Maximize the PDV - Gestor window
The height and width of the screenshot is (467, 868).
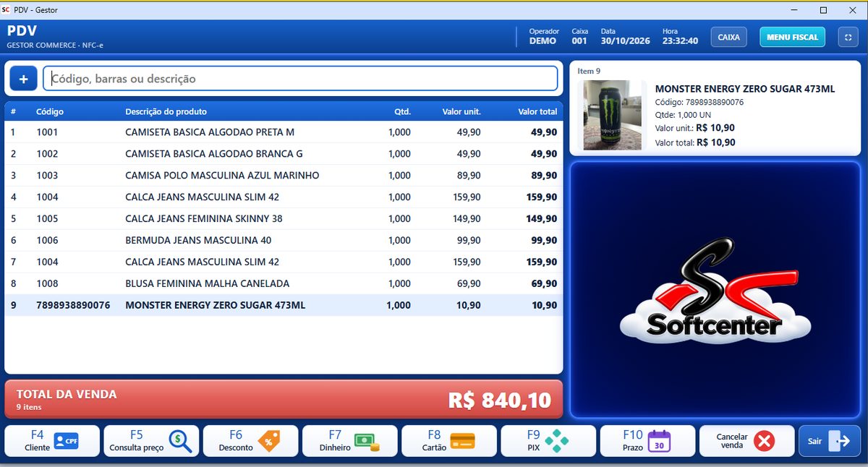point(823,10)
